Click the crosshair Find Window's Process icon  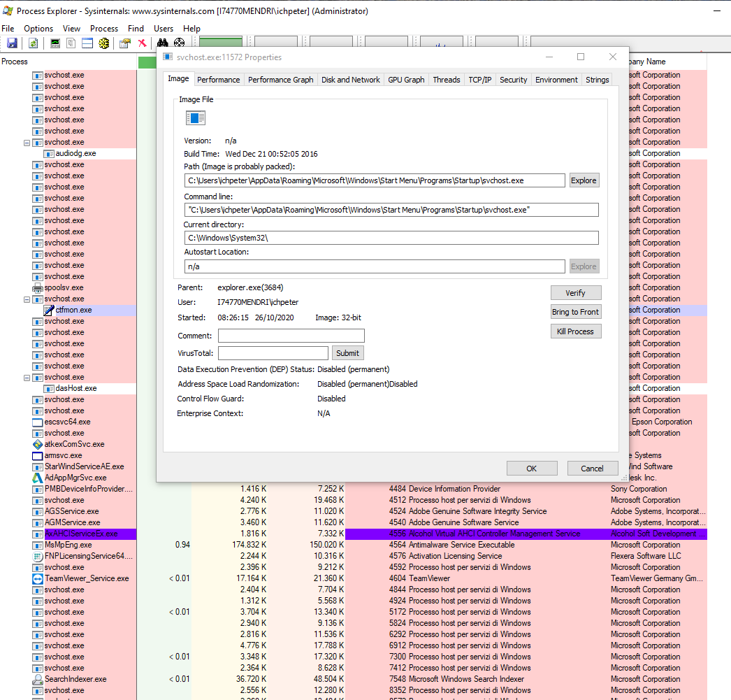(179, 43)
